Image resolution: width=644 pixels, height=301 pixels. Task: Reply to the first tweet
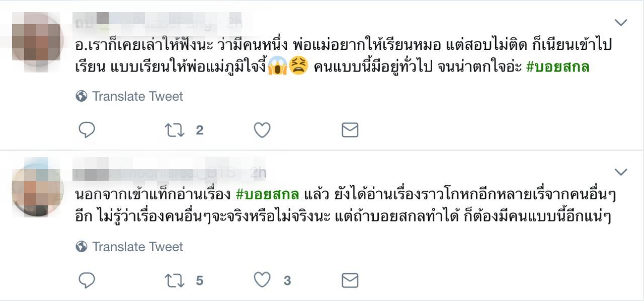tap(87, 130)
